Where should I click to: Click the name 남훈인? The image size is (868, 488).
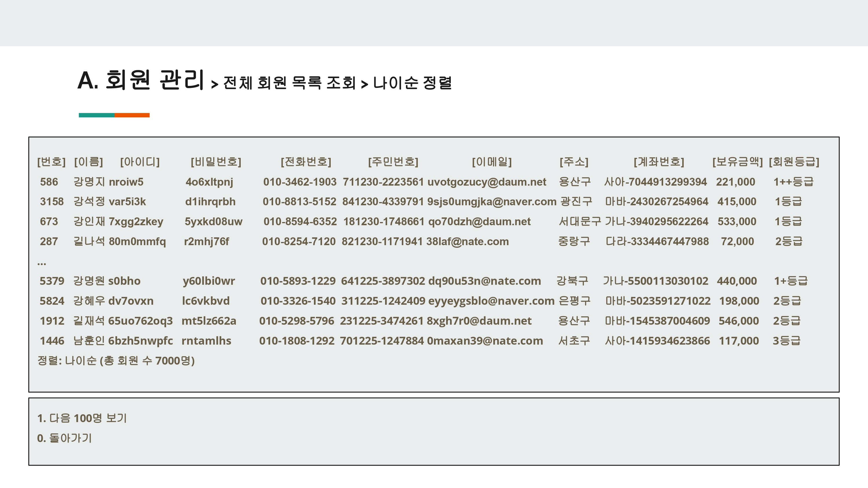pos(89,341)
